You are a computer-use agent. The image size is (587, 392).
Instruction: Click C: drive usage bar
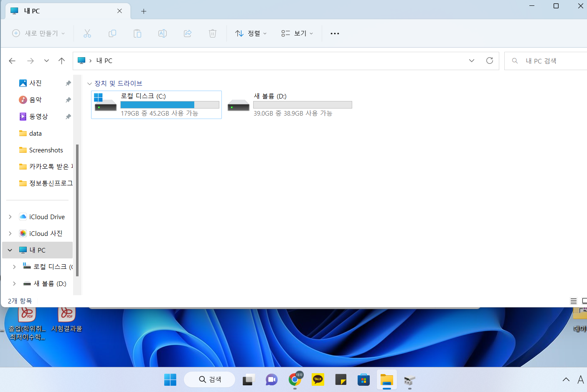point(170,105)
